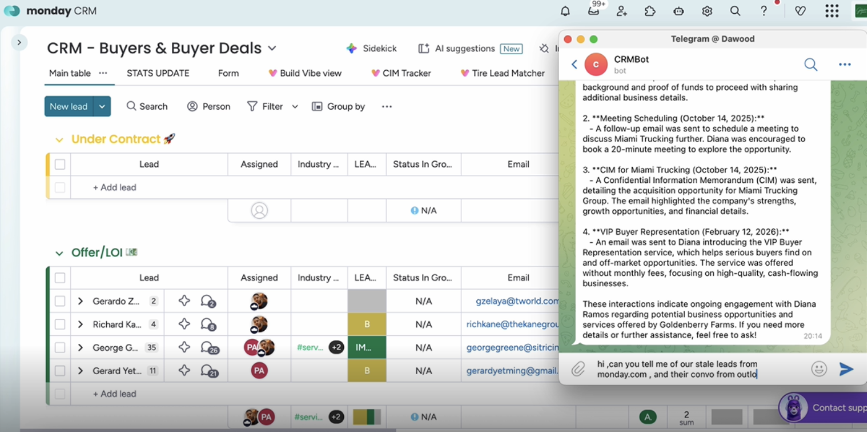Open the notifications bell

click(565, 11)
